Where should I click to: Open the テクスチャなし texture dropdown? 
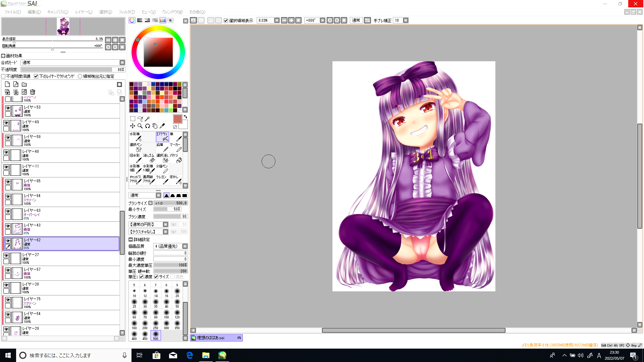[x=165, y=232]
